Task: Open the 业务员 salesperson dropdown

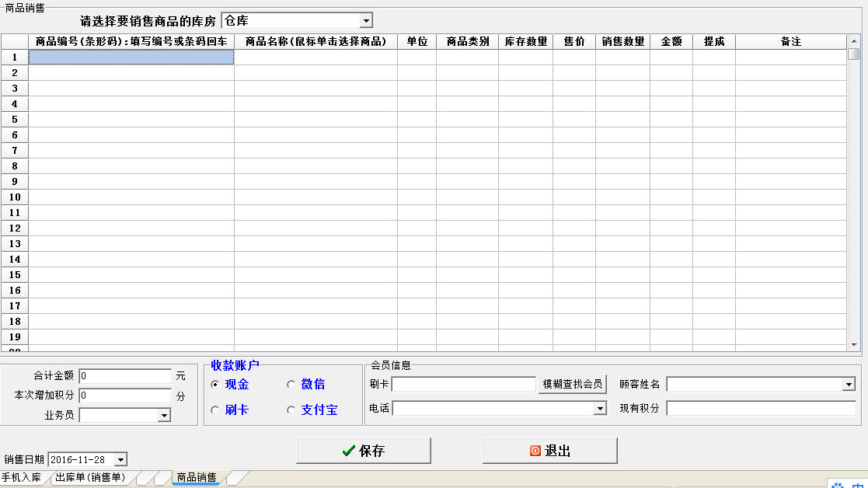Action: (x=164, y=415)
